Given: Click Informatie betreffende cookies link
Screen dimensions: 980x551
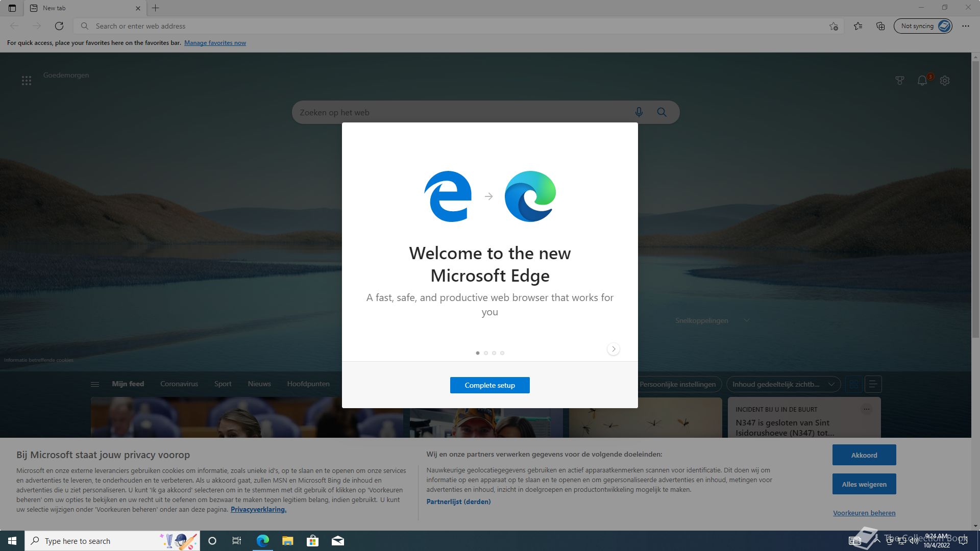Looking at the screenshot, I should [39, 360].
